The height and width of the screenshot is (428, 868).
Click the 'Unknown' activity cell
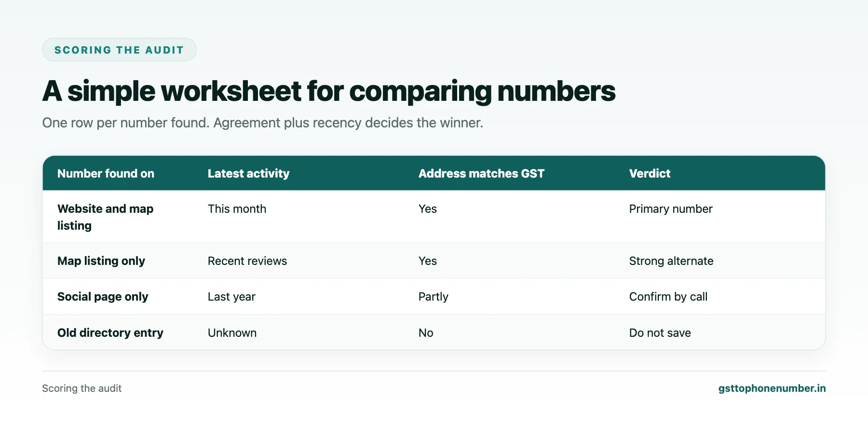[x=232, y=333]
